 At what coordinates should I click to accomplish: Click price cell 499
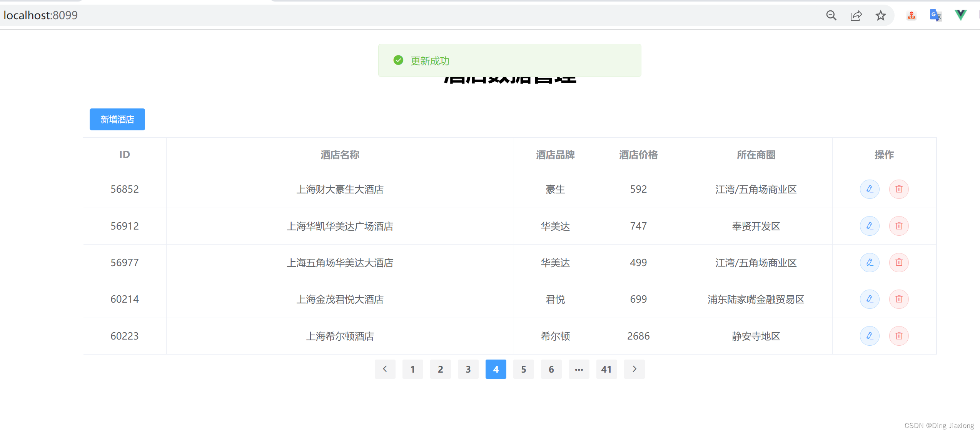638,263
